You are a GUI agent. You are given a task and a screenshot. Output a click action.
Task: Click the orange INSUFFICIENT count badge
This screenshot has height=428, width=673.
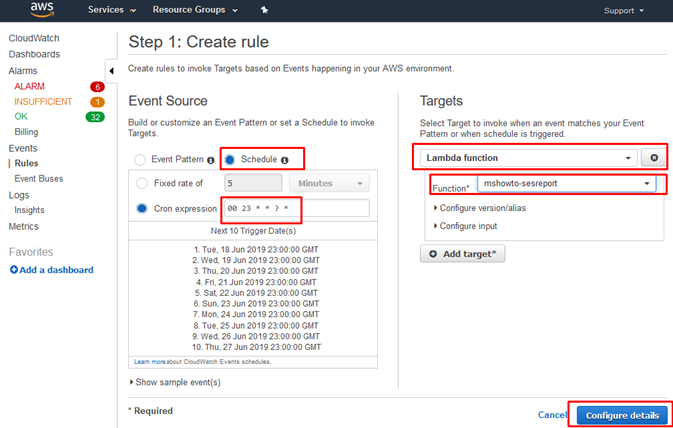coord(97,102)
